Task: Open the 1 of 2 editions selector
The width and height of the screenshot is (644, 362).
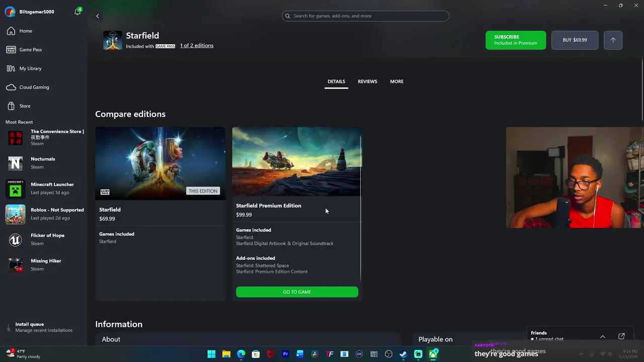Action: pos(197,46)
